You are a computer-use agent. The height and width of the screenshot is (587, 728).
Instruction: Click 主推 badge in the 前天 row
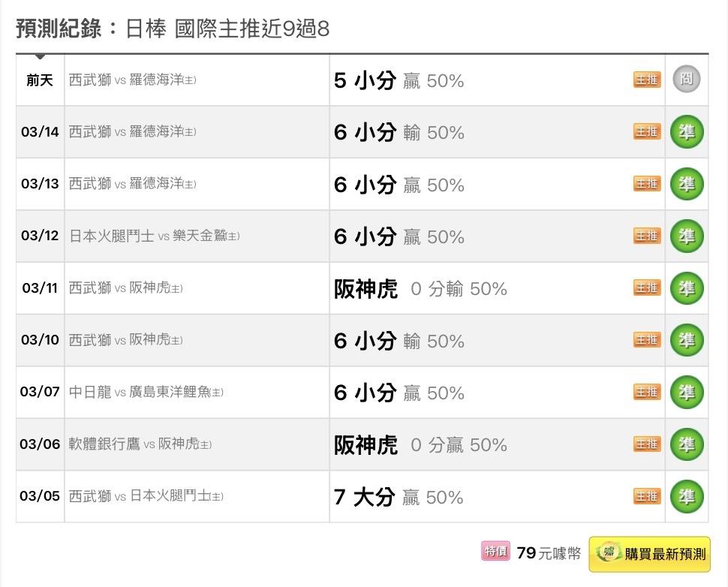647,80
